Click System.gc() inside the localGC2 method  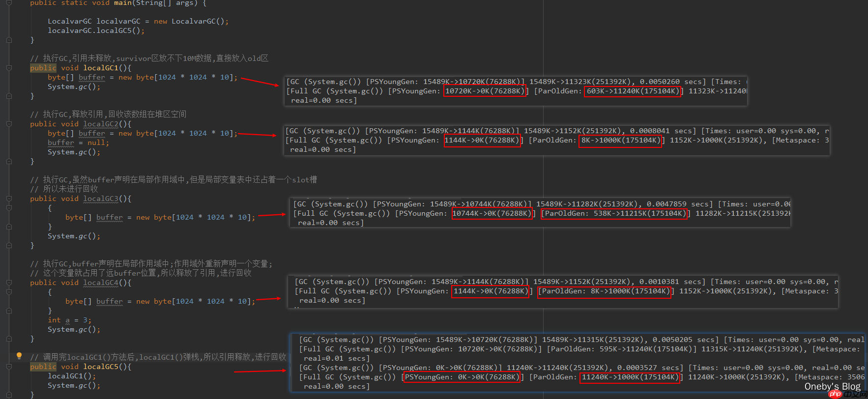74,152
